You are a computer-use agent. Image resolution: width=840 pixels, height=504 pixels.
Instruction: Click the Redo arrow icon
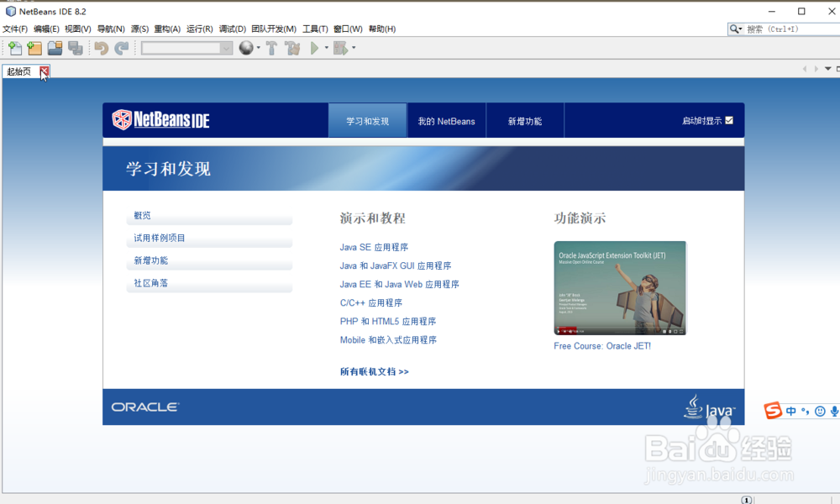122,48
